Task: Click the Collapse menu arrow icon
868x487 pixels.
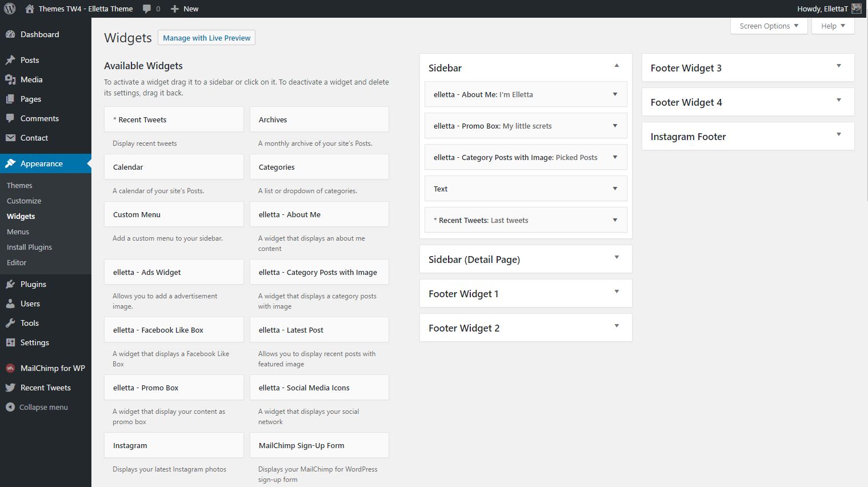Action: pos(10,407)
